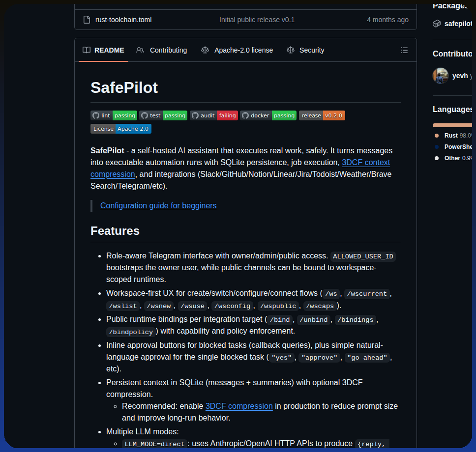Click the /bindpolicy command code
The height and width of the screenshot is (452, 476).
(131, 332)
